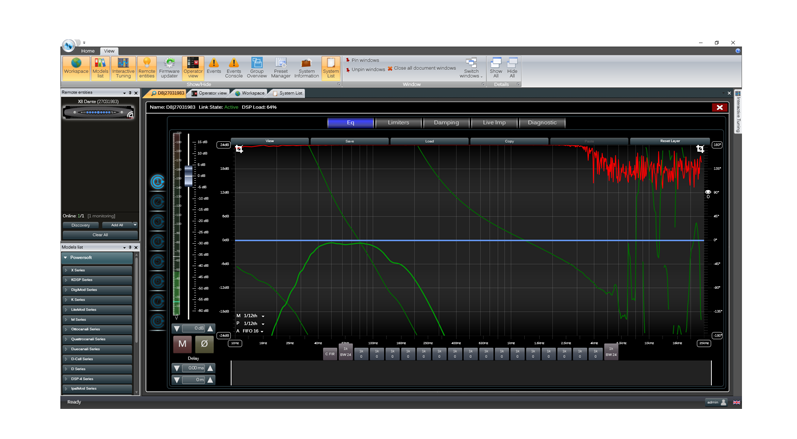The image size is (797, 439).
Task: Click the Save button above graph
Action: [x=350, y=141]
